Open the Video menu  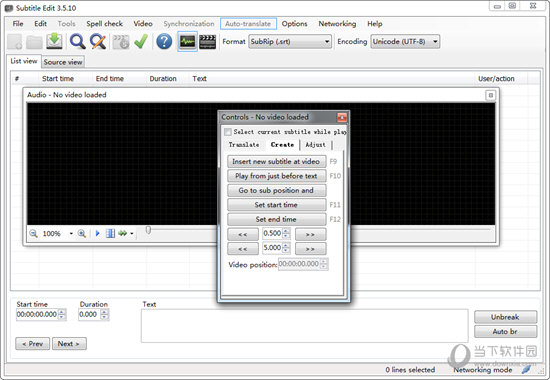coord(143,24)
